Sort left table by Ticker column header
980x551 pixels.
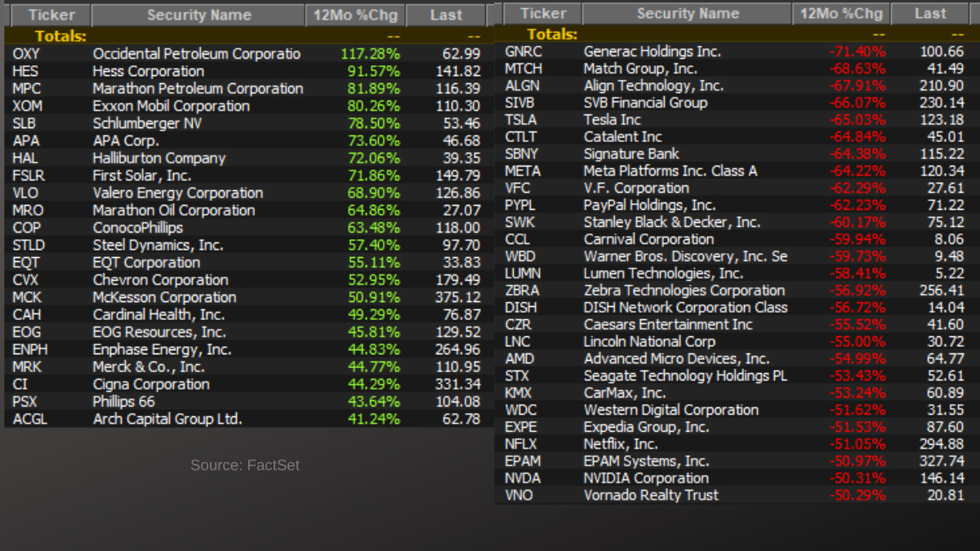(x=51, y=15)
